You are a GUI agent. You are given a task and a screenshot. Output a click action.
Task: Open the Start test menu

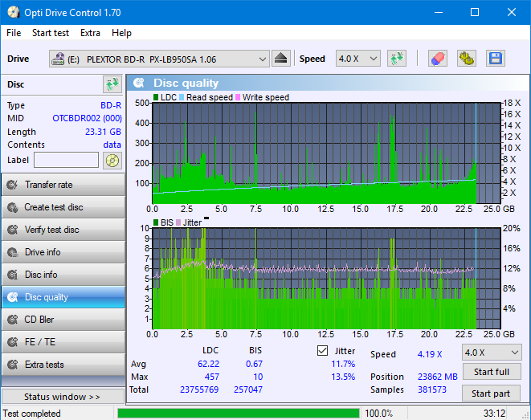pyautogui.click(x=51, y=33)
